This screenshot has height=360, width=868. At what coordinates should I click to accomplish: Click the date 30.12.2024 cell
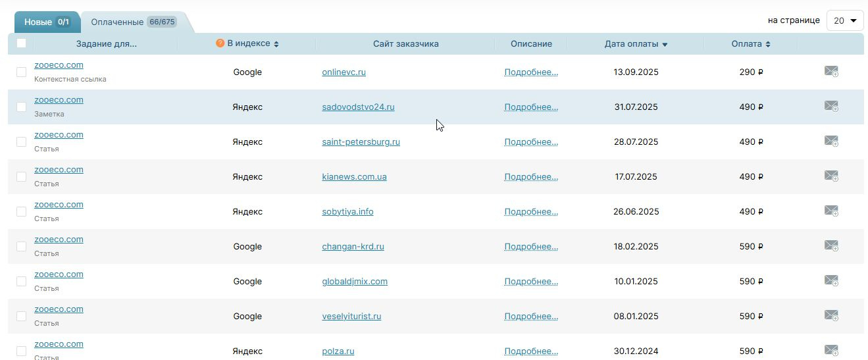click(x=636, y=351)
